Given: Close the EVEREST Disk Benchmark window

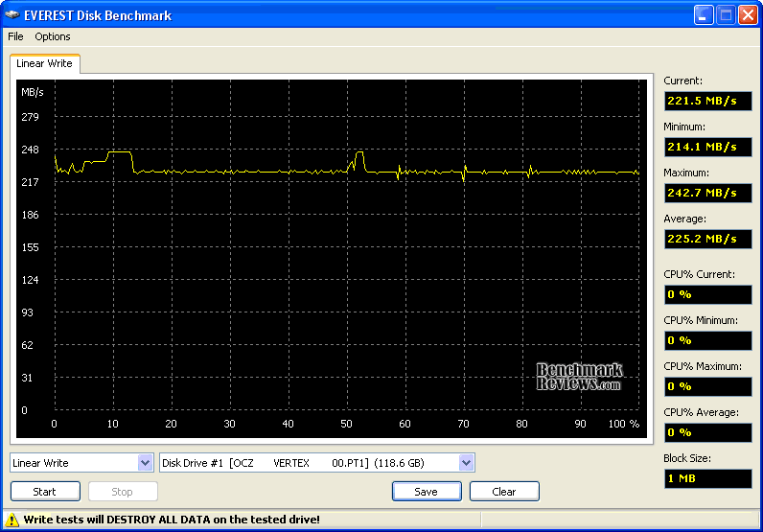Looking at the screenshot, I should [748, 15].
